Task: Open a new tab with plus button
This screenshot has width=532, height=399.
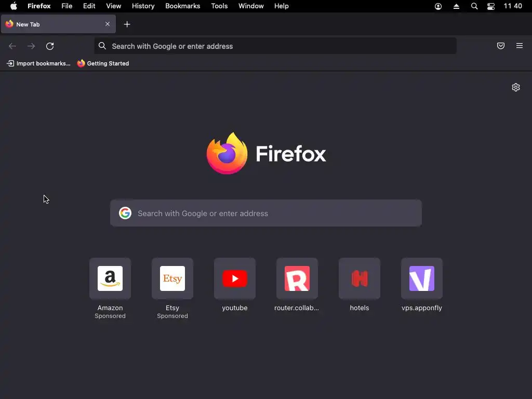Action: (127, 24)
